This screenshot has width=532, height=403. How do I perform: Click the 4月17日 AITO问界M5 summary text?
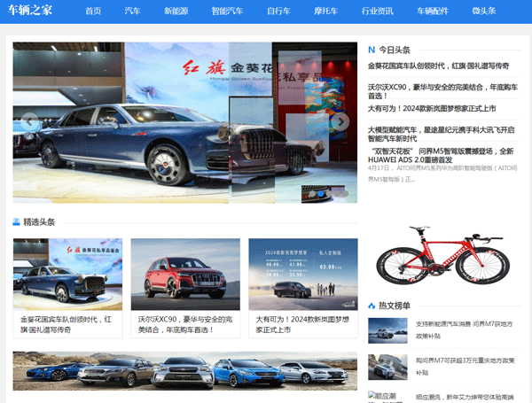(442, 174)
